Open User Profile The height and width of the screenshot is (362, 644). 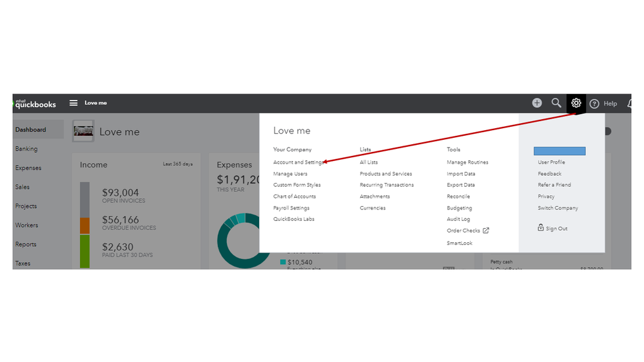pos(551,162)
